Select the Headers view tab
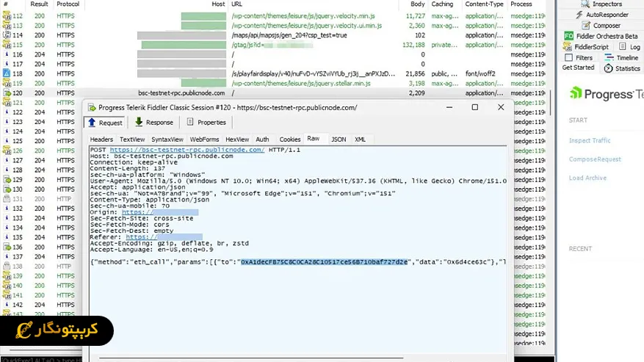This screenshot has height=362, width=644. click(x=101, y=140)
